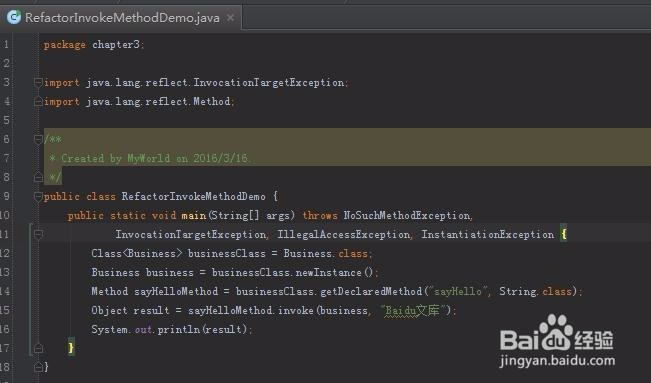651x383 pixels.
Task: Click 'NoSuchMethodException' in throws clause
Action: tap(407, 216)
